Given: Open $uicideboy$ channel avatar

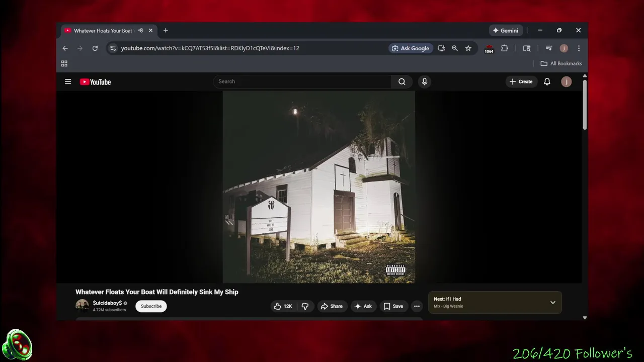Looking at the screenshot, I should click(x=82, y=306).
